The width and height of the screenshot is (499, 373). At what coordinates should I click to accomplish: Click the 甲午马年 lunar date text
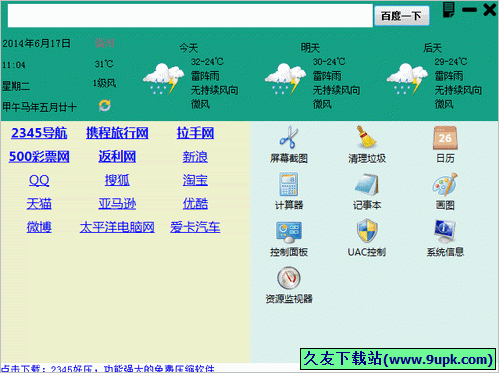pos(39,107)
